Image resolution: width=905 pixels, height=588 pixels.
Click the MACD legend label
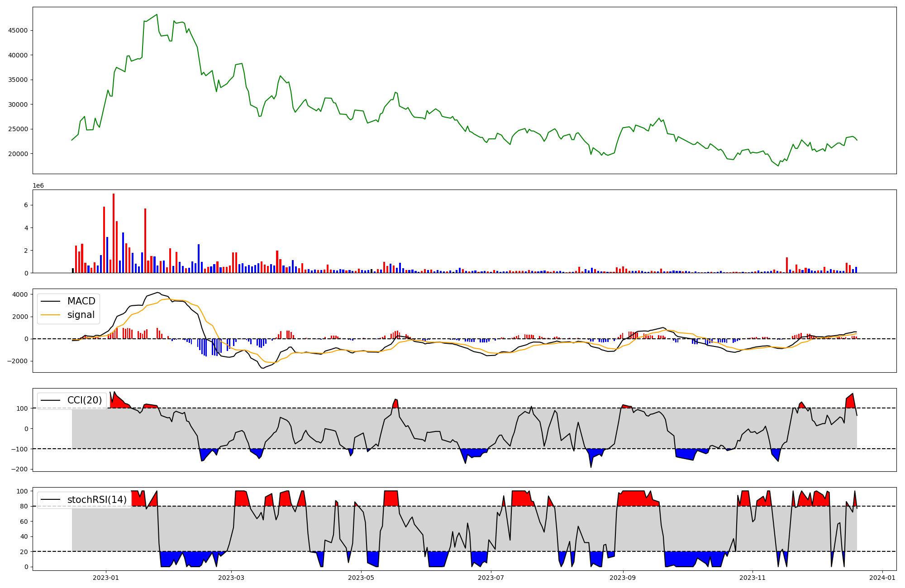point(81,301)
